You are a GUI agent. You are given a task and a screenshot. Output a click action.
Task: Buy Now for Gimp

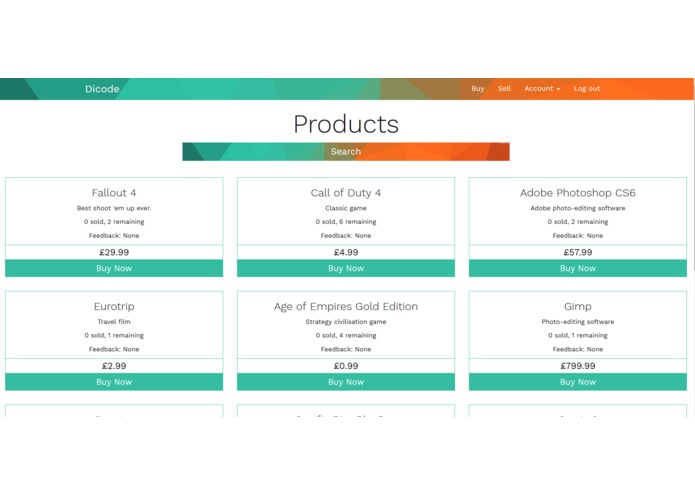(578, 382)
